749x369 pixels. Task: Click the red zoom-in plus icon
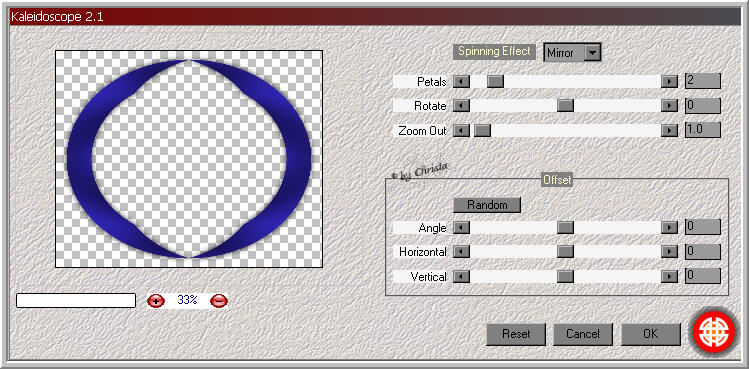(x=156, y=301)
